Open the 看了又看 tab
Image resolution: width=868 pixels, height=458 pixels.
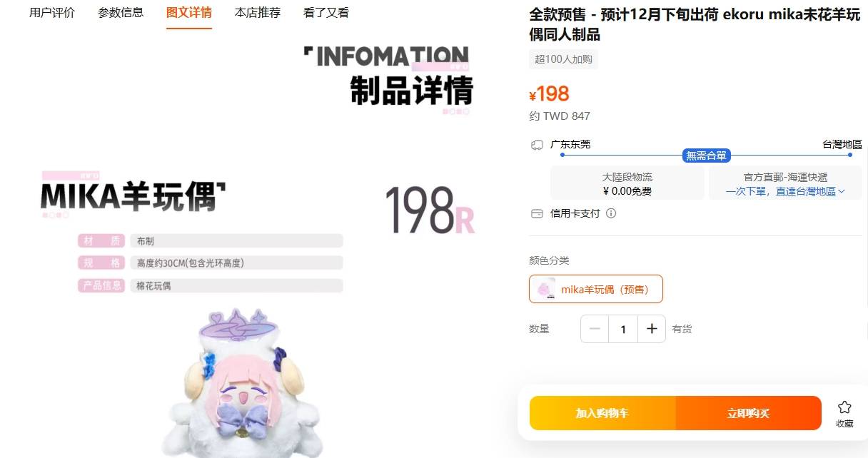point(326,12)
